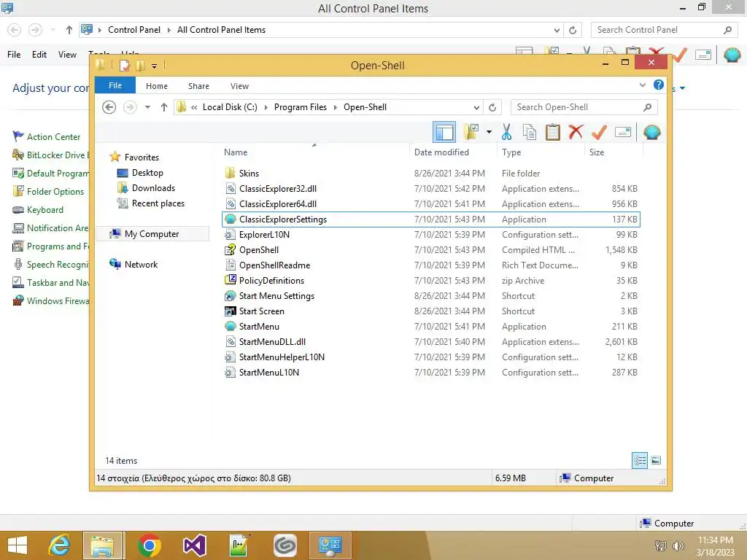Select the Skins folder

click(431, 174)
